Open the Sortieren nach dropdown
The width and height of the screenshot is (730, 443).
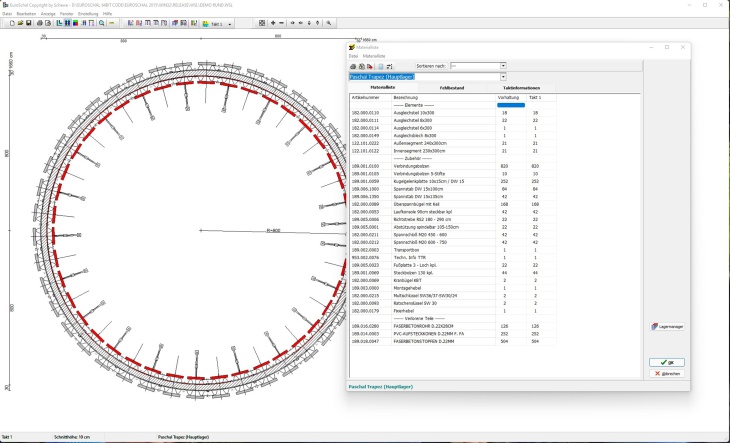pyautogui.click(x=502, y=66)
